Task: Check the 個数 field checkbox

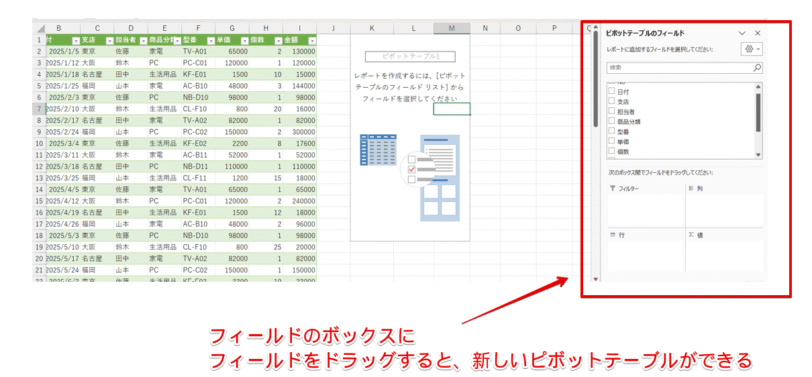Action: (612, 151)
